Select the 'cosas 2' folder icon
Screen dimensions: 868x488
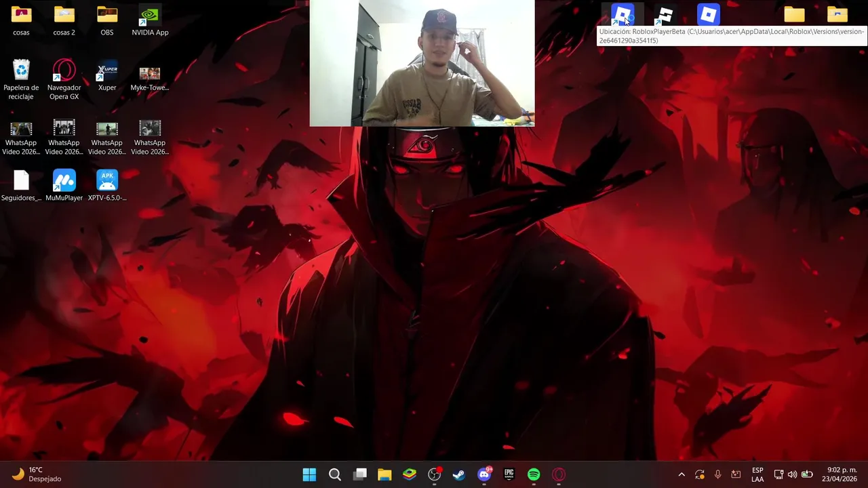(x=64, y=20)
